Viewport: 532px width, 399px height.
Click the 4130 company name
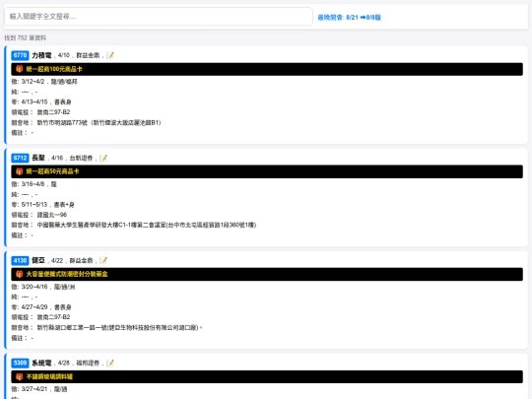click(x=38, y=260)
